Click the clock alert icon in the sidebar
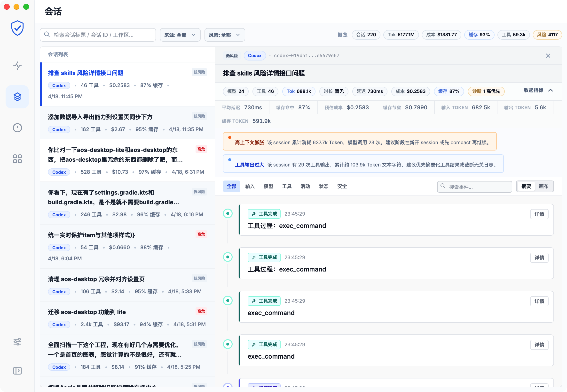Screen dimensions: 567x392 [x=17, y=128]
